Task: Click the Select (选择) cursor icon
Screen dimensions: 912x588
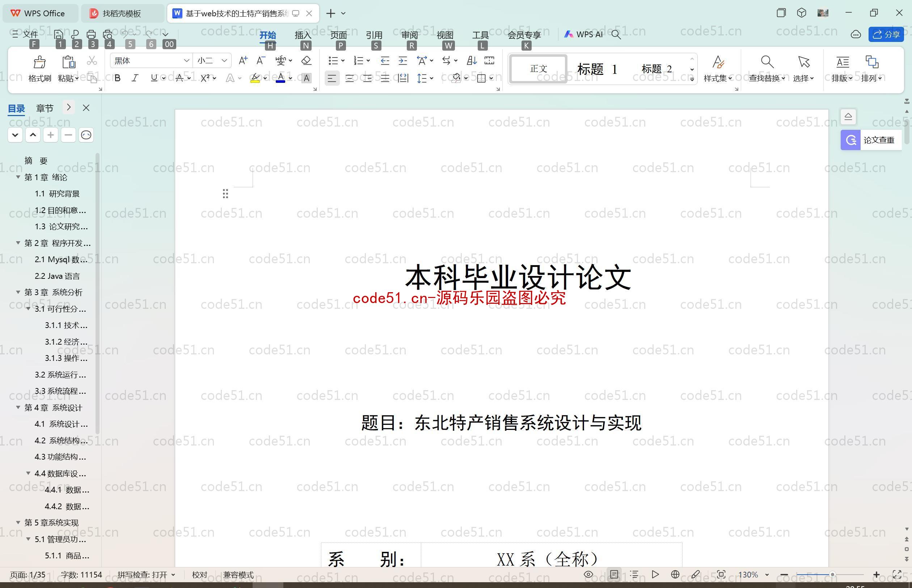Action: [803, 62]
